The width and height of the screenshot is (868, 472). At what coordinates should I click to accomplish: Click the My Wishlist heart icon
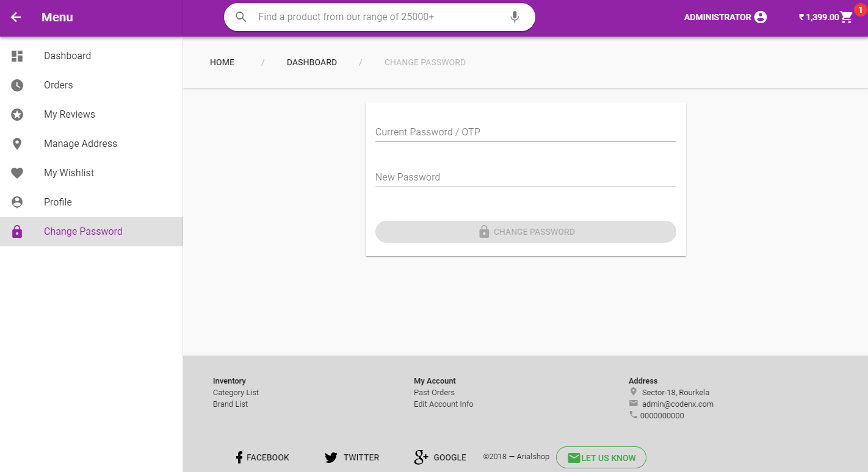(x=17, y=173)
